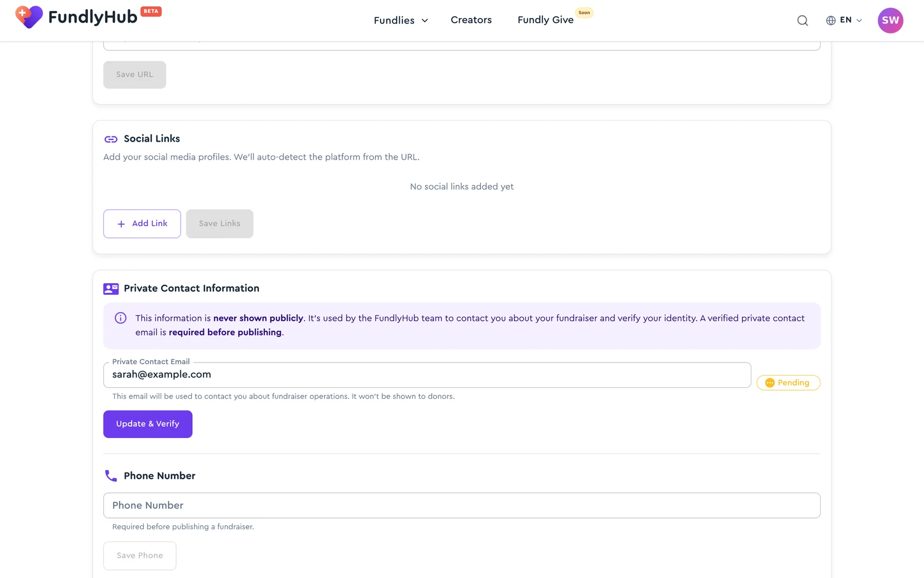Click the disabled Save URL button
This screenshot has height=578, width=924.
click(135, 75)
